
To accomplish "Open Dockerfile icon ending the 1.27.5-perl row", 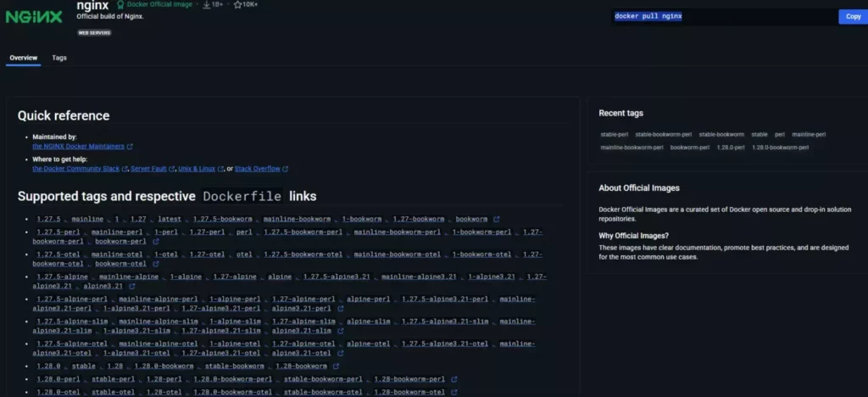I will click(x=156, y=242).
